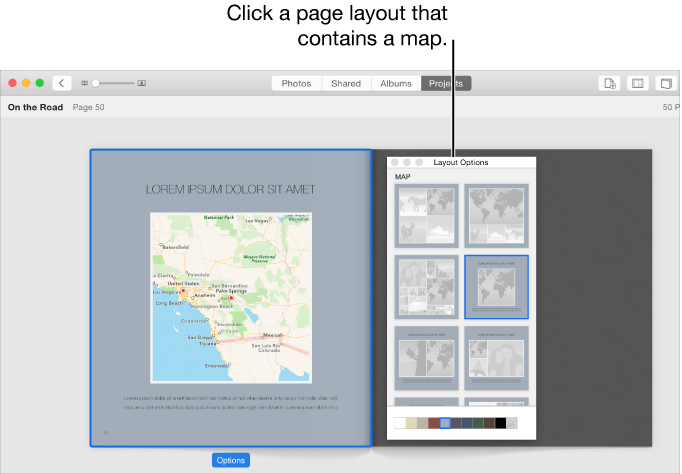Screen dimensions: 682x474
Task: Click the MAP section heading in Layout Options
Action: 402,177
